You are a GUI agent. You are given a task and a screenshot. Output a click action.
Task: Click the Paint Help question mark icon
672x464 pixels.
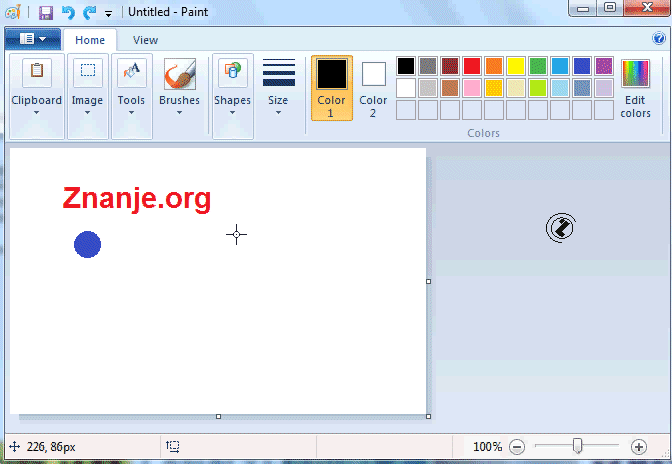tap(659, 39)
